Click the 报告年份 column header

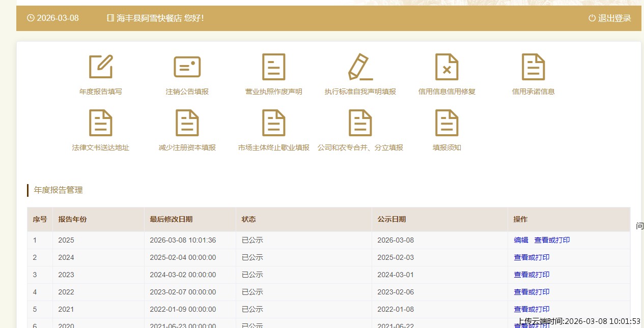pyautogui.click(x=72, y=219)
